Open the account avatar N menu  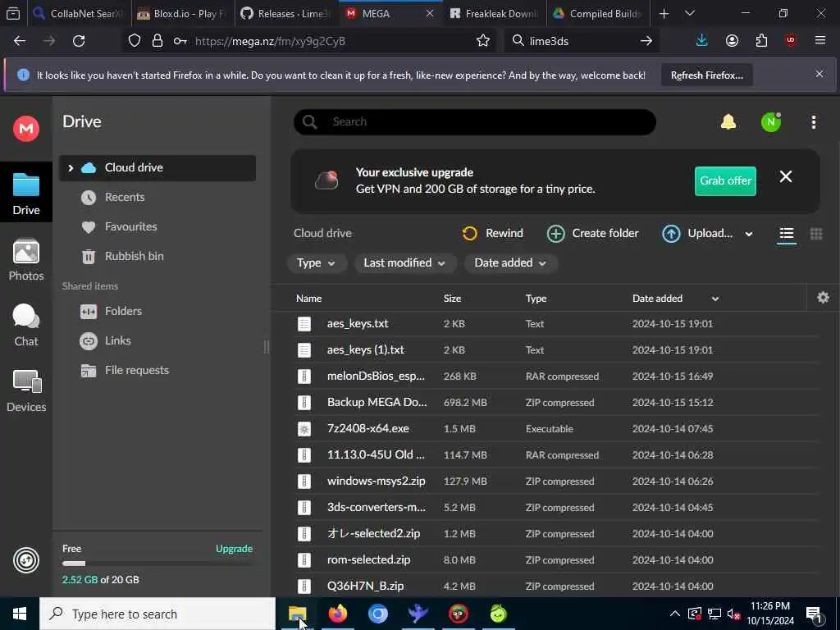click(771, 122)
